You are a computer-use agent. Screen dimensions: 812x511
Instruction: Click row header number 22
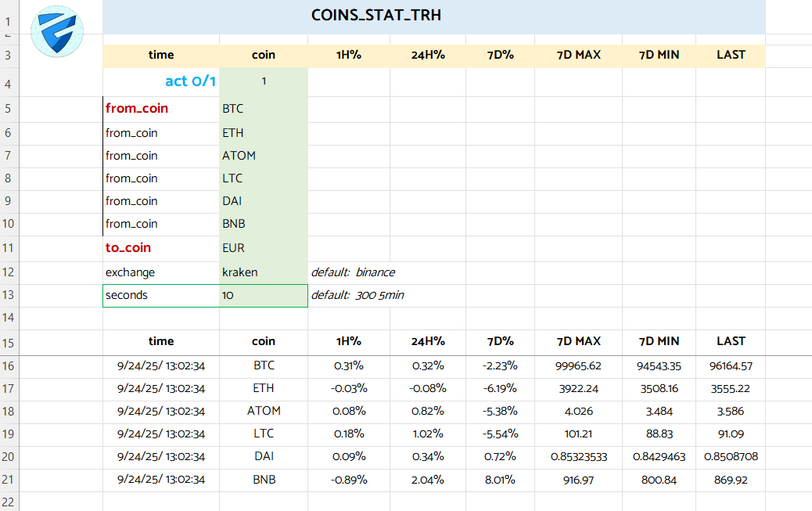coord(8,501)
